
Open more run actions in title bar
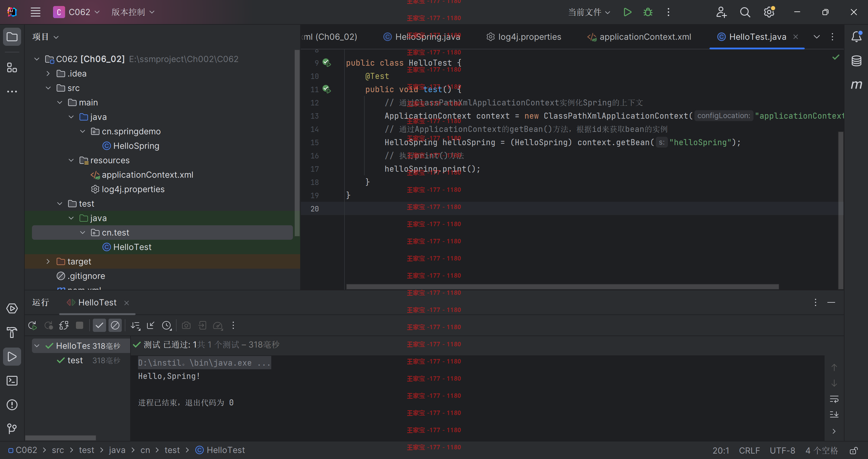click(668, 12)
